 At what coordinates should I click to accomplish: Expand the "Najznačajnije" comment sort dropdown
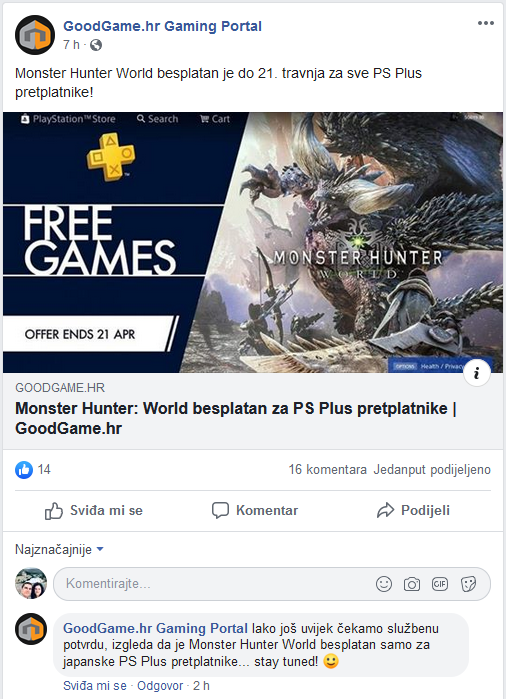tap(59, 549)
